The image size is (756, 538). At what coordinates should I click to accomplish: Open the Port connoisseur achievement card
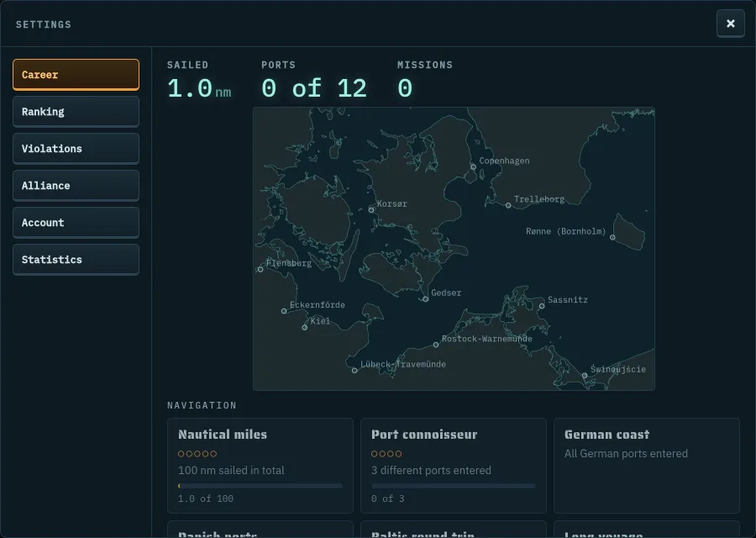[x=454, y=466]
